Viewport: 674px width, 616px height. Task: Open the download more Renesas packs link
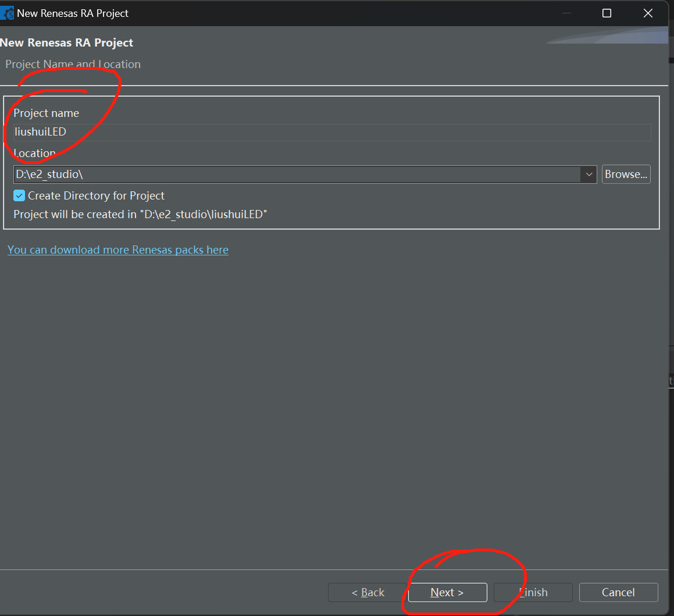coord(118,250)
